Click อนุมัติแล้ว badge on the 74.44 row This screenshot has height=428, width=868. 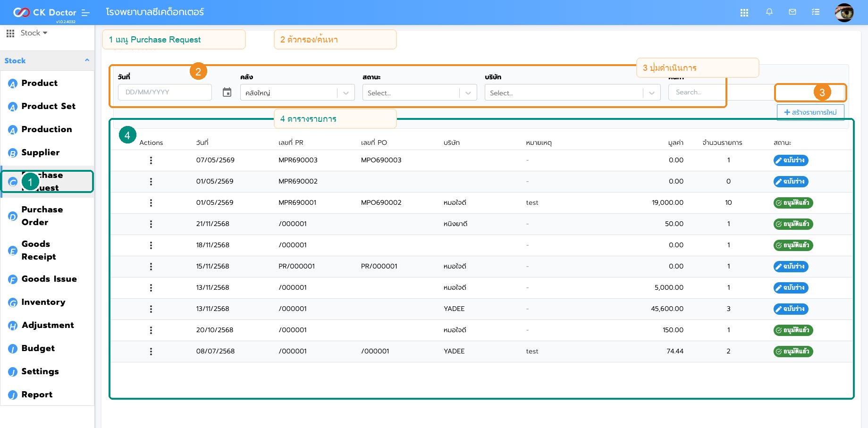793,352
